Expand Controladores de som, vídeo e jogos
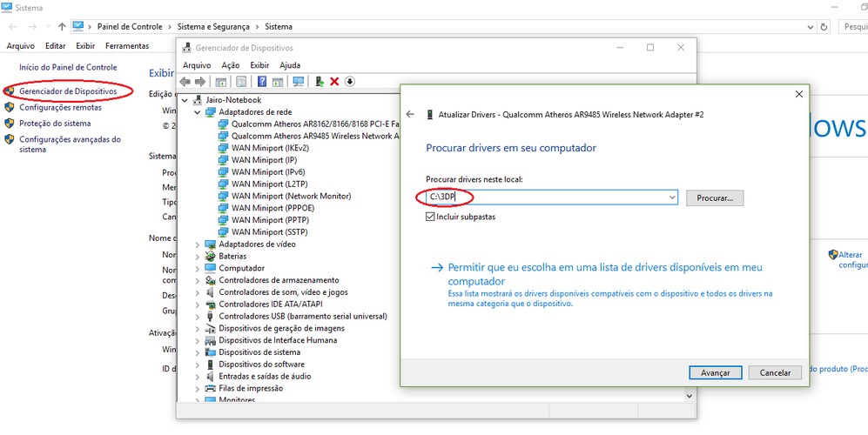868x435 pixels. pyautogui.click(x=197, y=292)
